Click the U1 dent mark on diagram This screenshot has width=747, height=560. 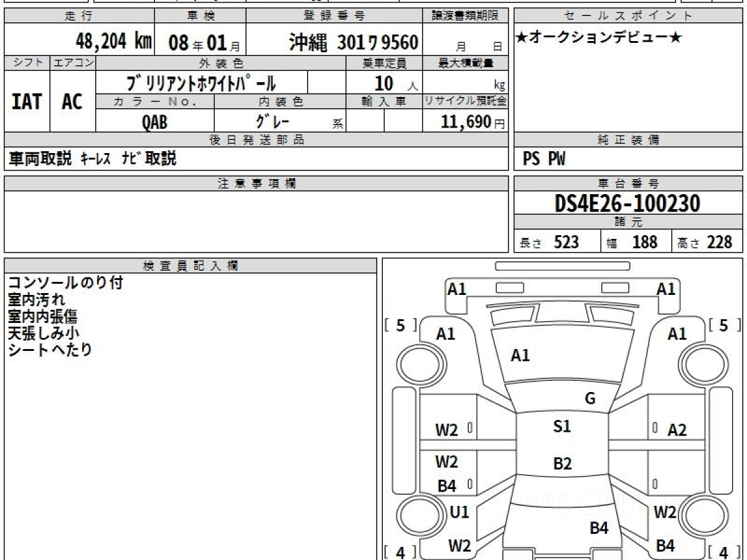pyautogui.click(x=459, y=512)
